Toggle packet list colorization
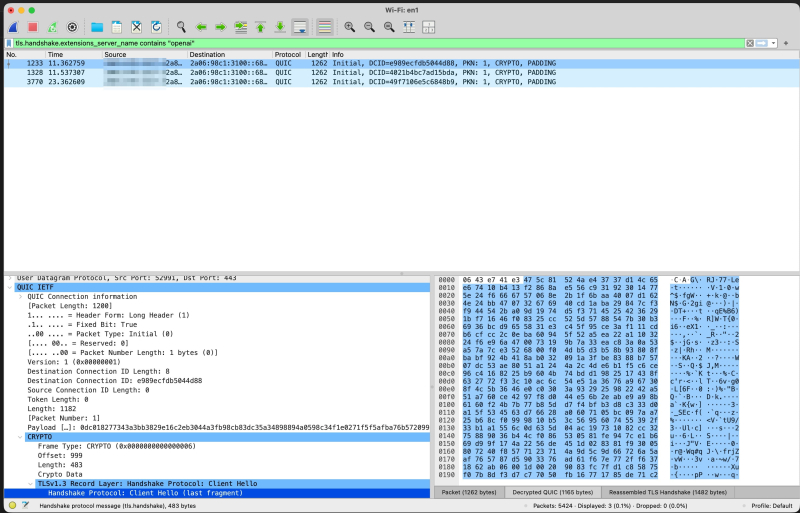800x513 pixels. click(x=324, y=27)
